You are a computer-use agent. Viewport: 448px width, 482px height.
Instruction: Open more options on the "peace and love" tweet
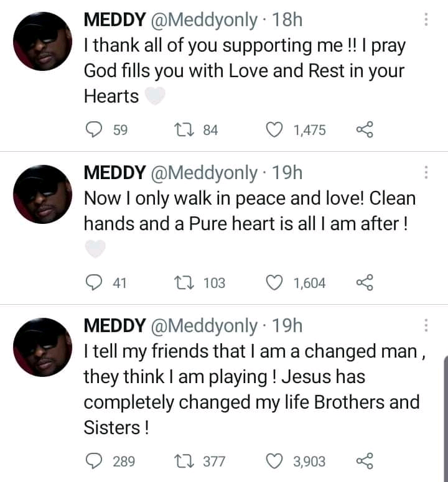point(426,173)
